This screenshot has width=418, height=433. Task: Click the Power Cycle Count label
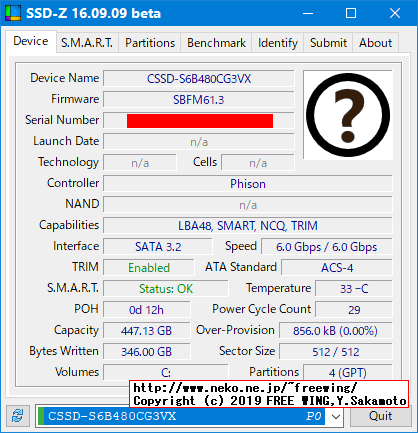click(x=262, y=309)
